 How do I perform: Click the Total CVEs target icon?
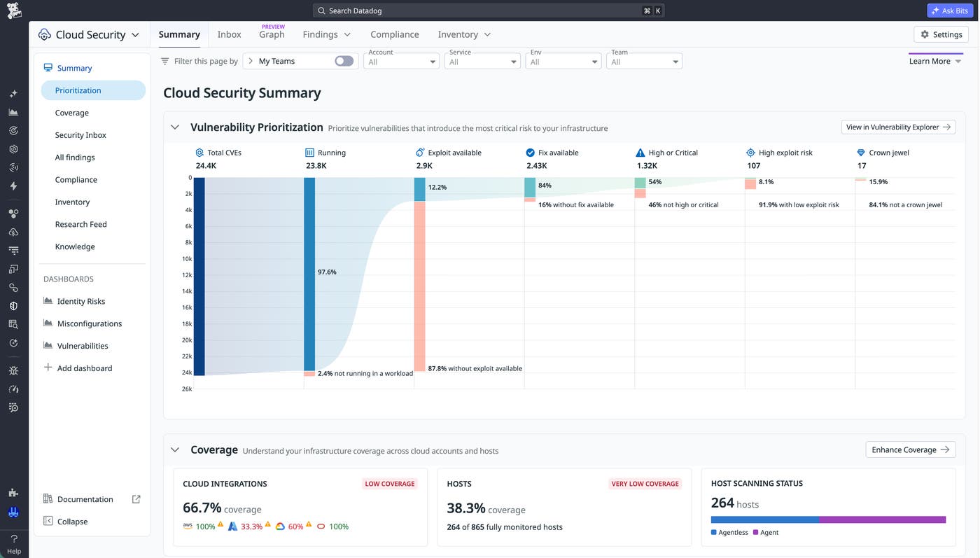coord(199,153)
